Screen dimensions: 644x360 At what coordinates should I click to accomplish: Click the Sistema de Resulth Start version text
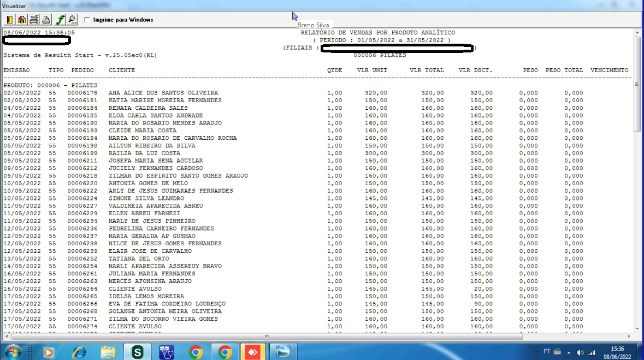click(x=80, y=55)
